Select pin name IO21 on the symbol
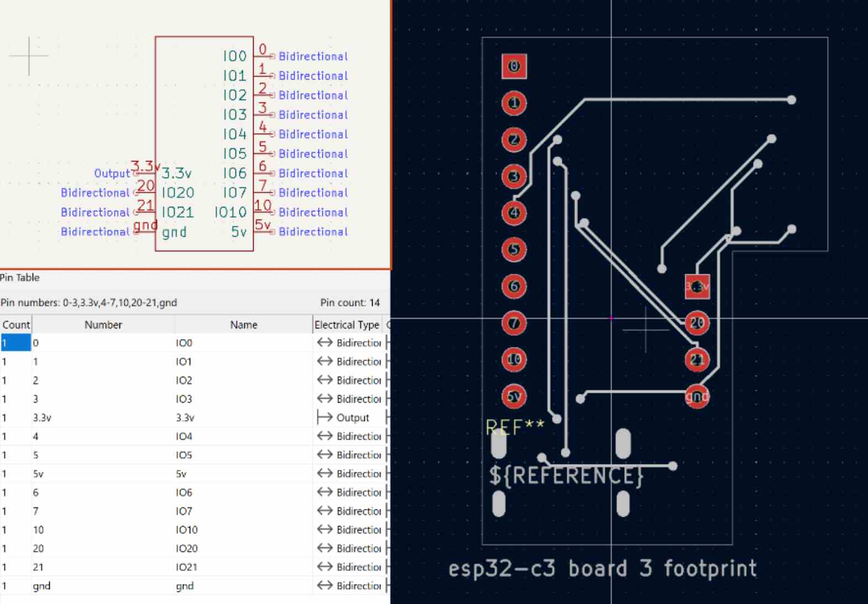 (178, 212)
